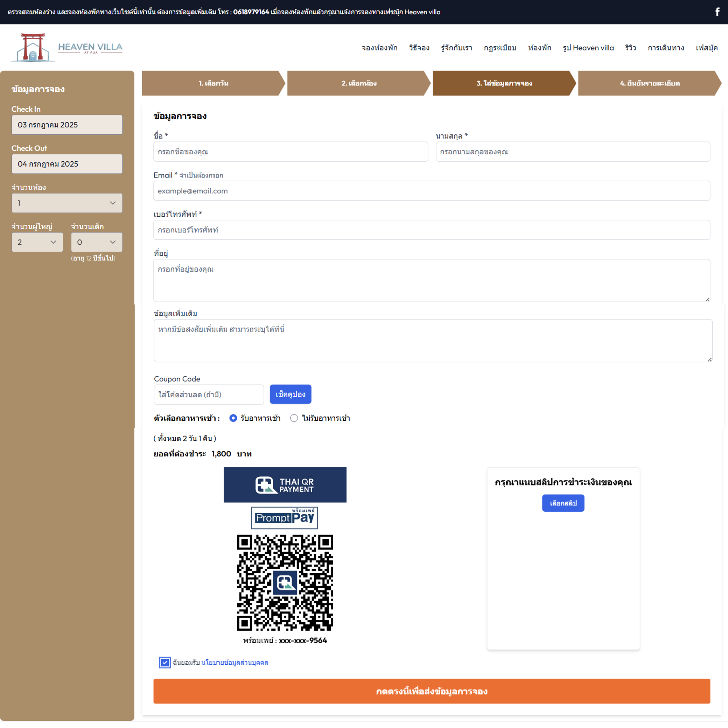This screenshot has height=728, width=728.
Task: Submit booking with the orange กดตรงนี้ button
Action: click(x=432, y=691)
